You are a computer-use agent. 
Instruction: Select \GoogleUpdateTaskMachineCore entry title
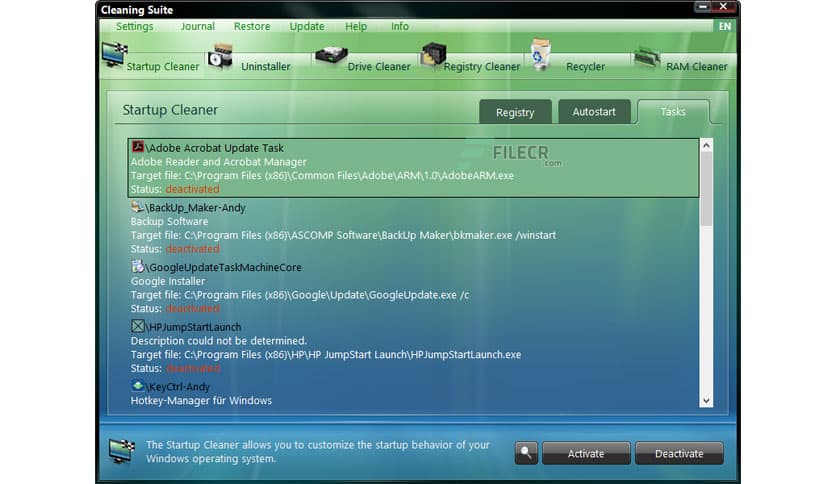(x=223, y=267)
